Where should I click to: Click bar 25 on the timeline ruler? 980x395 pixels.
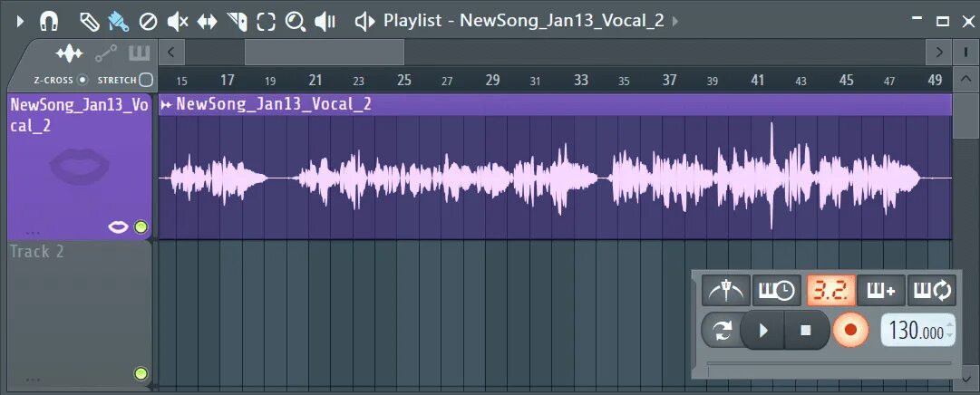tap(404, 80)
